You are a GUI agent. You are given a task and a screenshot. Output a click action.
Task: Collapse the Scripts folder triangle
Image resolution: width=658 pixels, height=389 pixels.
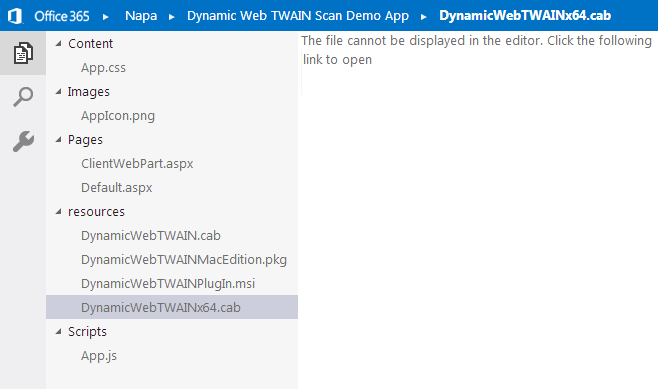58,332
